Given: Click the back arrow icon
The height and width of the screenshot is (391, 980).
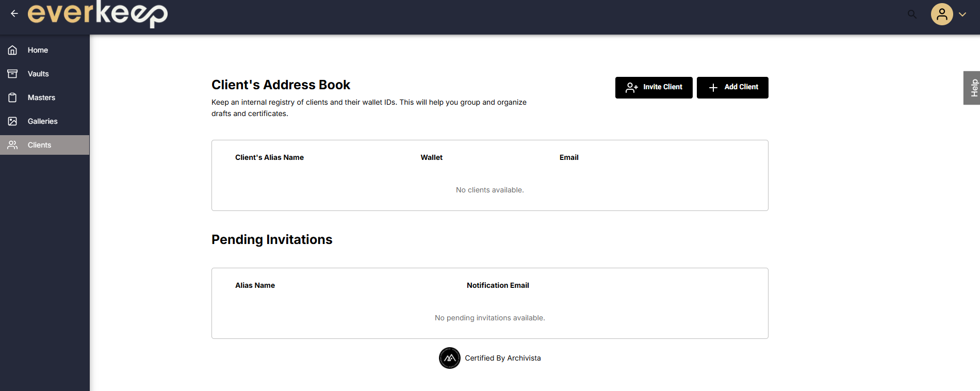Looking at the screenshot, I should click(14, 13).
